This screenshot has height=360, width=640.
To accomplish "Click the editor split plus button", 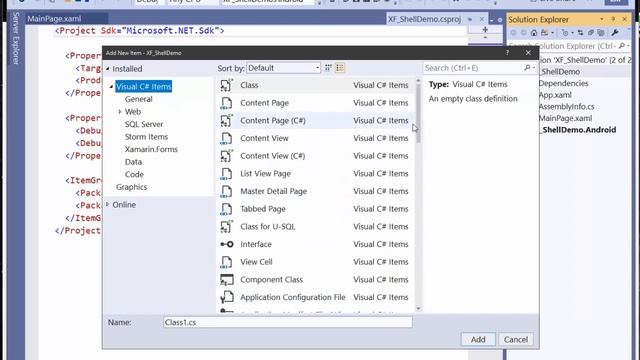I will point(485,29).
